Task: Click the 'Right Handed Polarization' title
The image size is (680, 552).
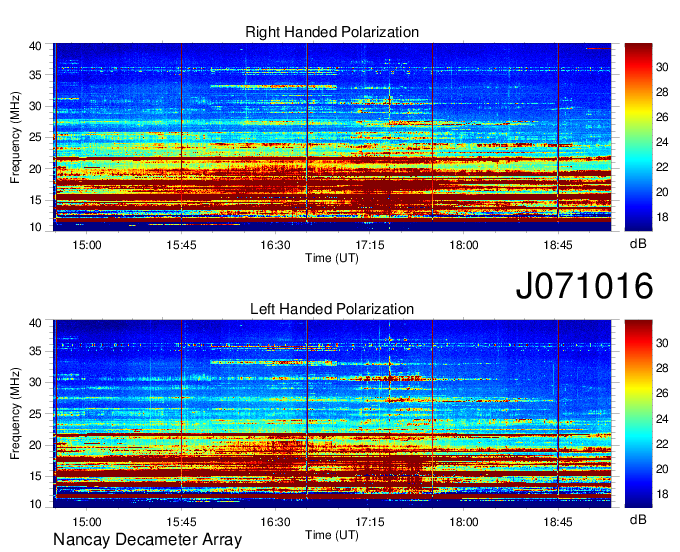Action: 332,32
